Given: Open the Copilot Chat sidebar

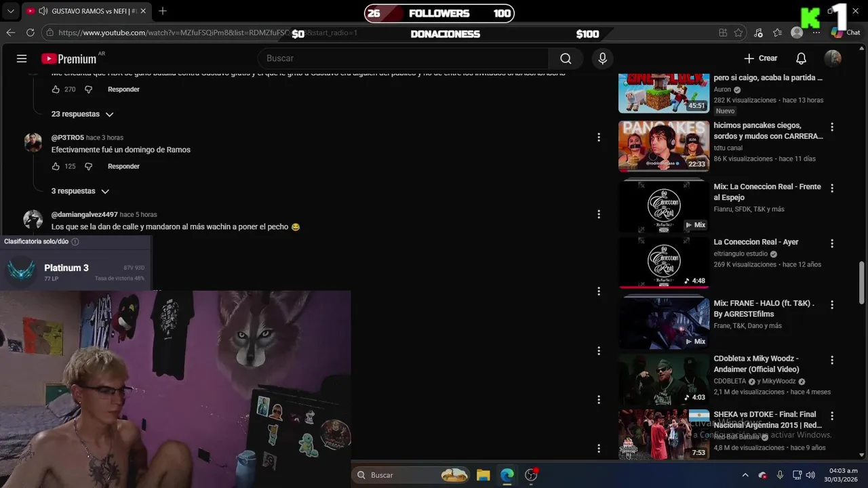Looking at the screenshot, I should point(846,33).
